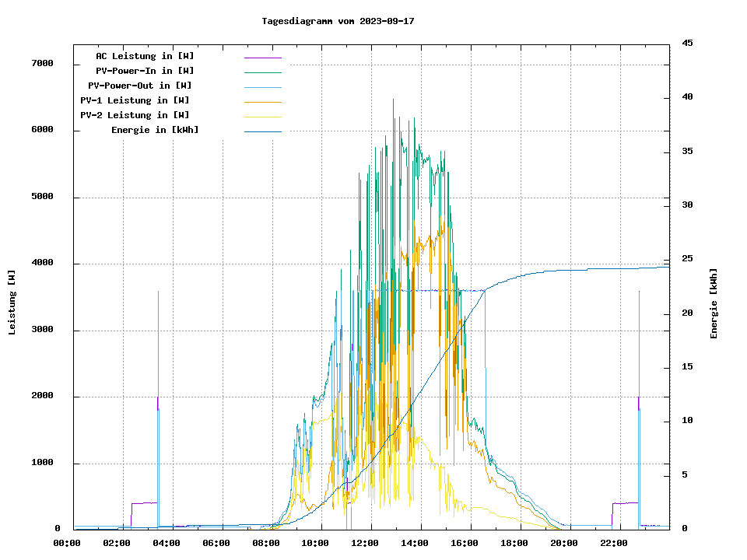
Task: Click the chart title Tagesdiagramm vom 2023-09-17
Action: (x=338, y=21)
